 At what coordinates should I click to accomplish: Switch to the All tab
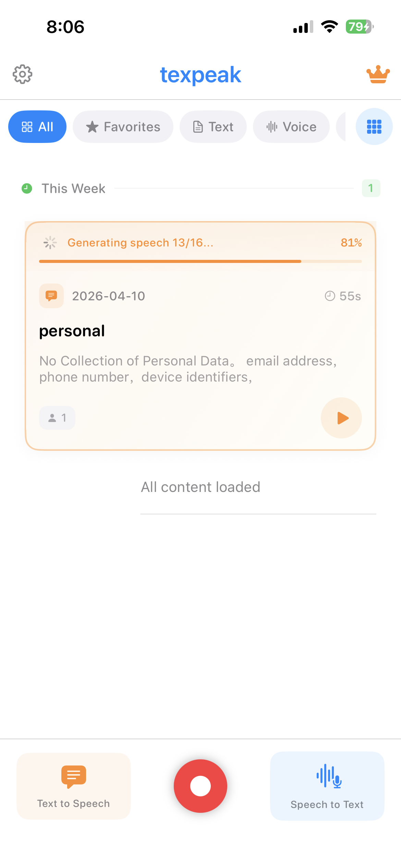(x=37, y=126)
